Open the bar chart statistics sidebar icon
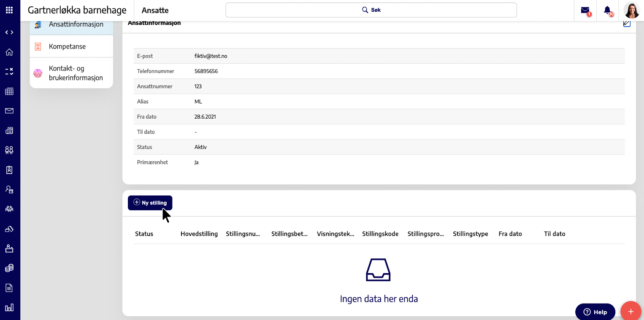 (9, 307)
